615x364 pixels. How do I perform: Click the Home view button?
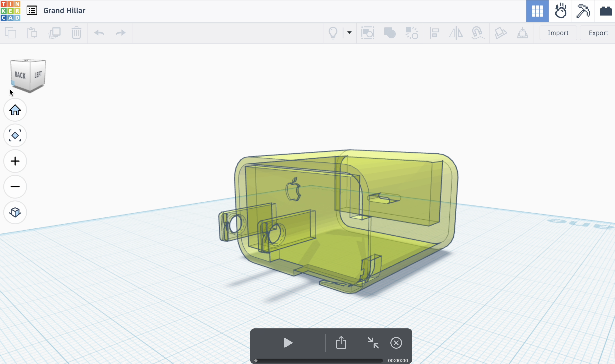pyautogui.click(x=15, y=110)
